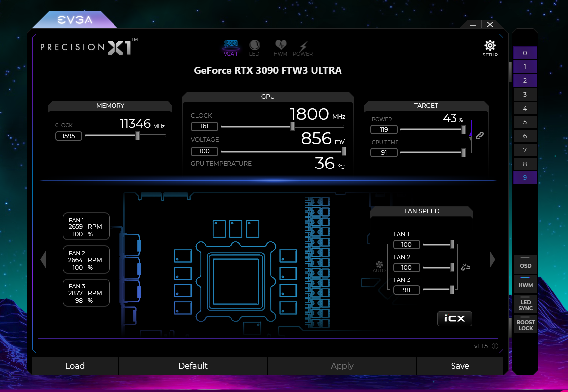The image size is (568, 392).
Task: Select profile slot 9
Action: [525, 177]
